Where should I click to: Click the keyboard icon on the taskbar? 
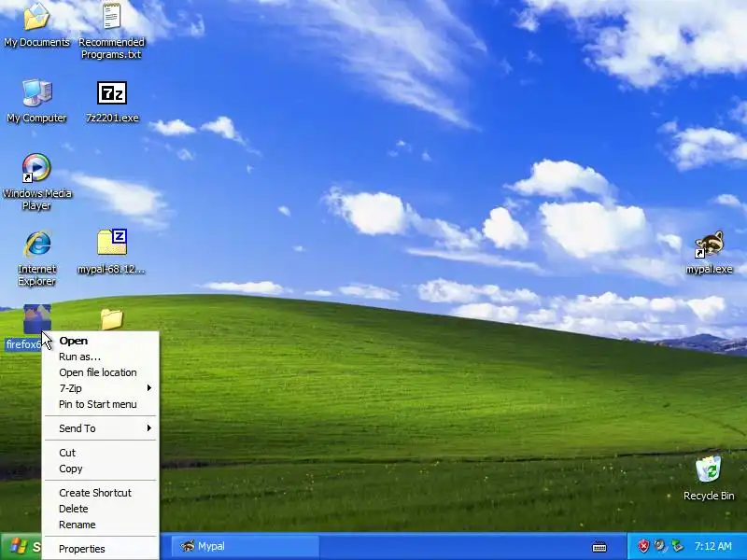[599, 546]
